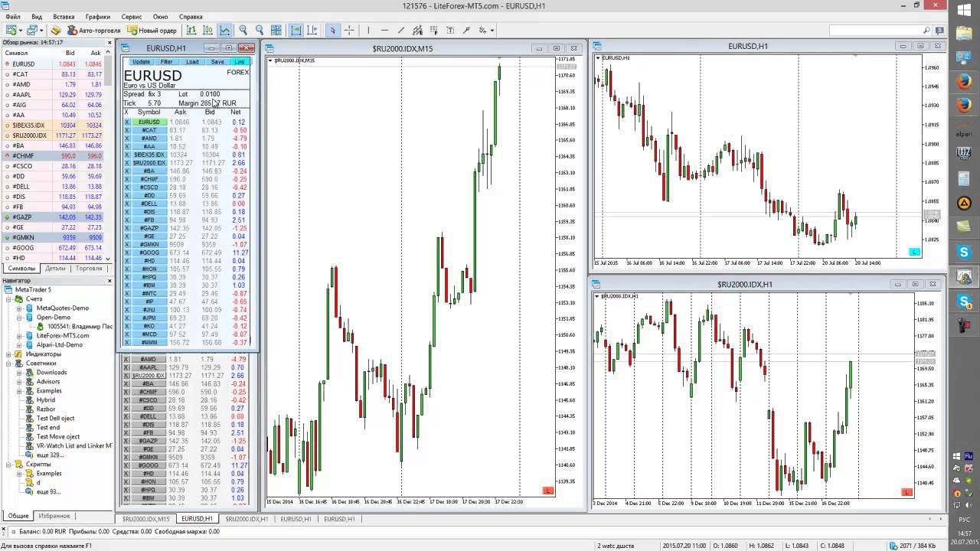The height and width of the screenshot is (551, 980).
Task: Toggle Auto-trading (Авто-торговля) button
Action: coord(94,30)
